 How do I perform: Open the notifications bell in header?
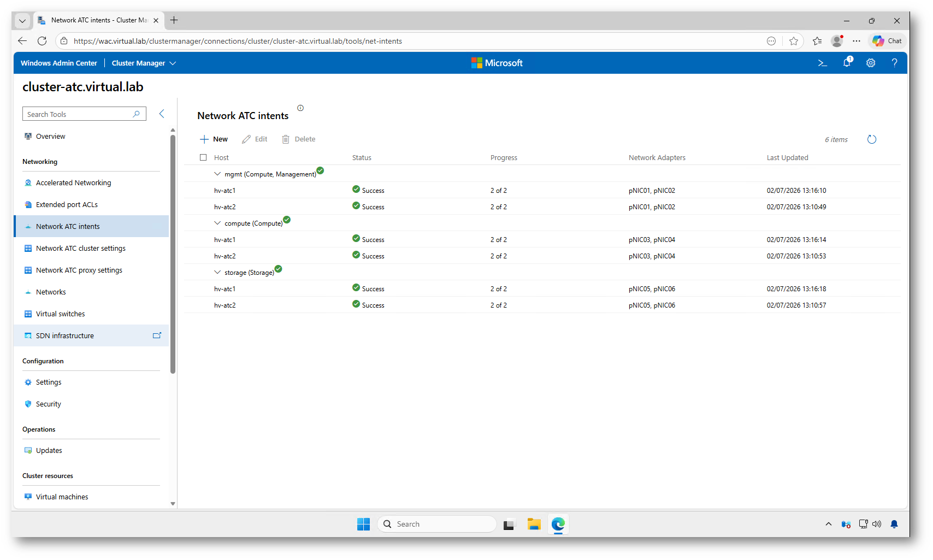point(847,63)
